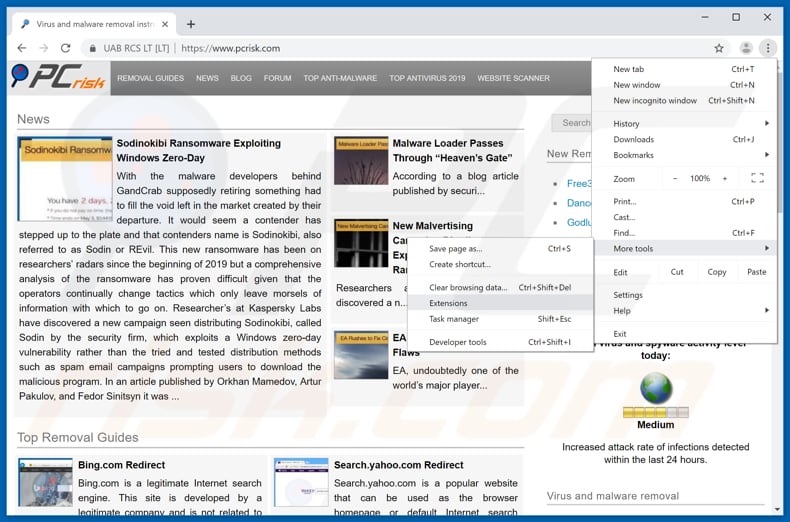Open the TOP ANTIVIRUS 2019 nav item
Viewport: 790px width, 522px height.
coord(427,78)
